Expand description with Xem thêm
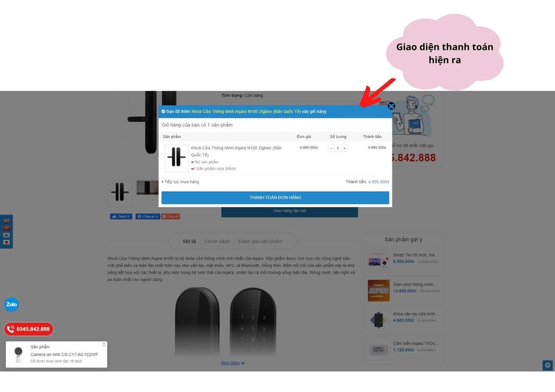This screenshot has height=392, width=555. pos(233,363)
